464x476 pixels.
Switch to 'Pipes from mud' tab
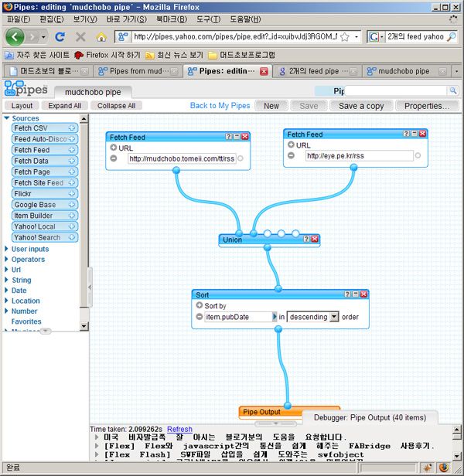pyautogui.click(x=138, y=71)
